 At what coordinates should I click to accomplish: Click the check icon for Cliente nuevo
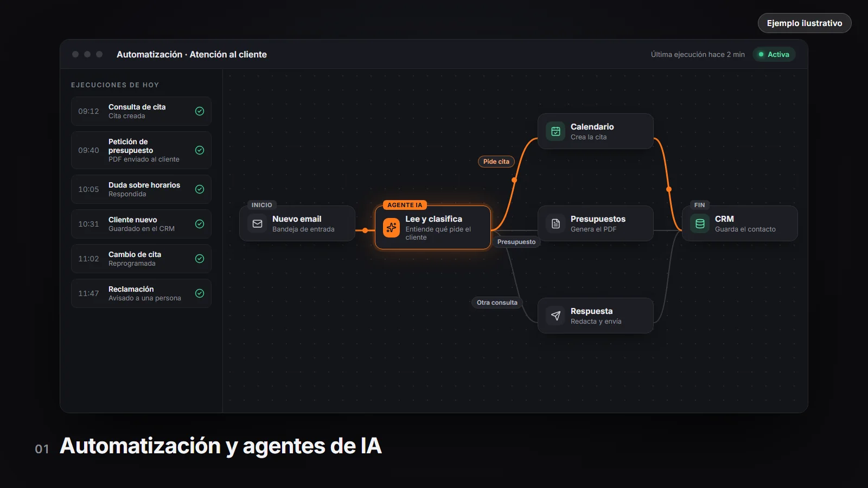pos(200,224)
